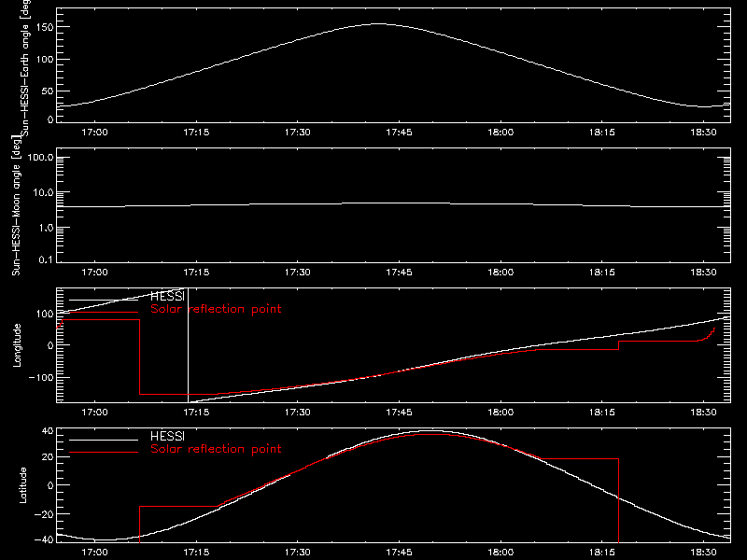Image resolution: width=747 pixels, height=560 pixels.
Task: Select the 50 y-axis value of the Earth angle plot
Action: tap(48, 91)
